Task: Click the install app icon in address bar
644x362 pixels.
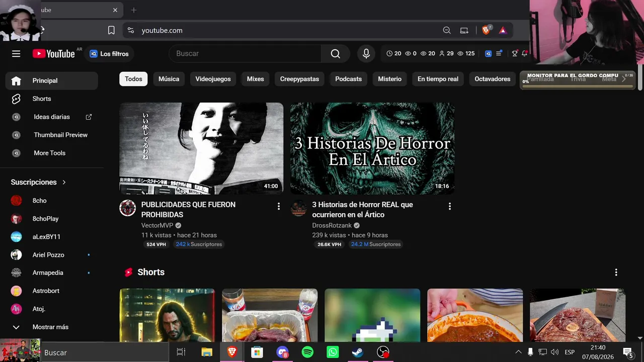Action: 464,30
